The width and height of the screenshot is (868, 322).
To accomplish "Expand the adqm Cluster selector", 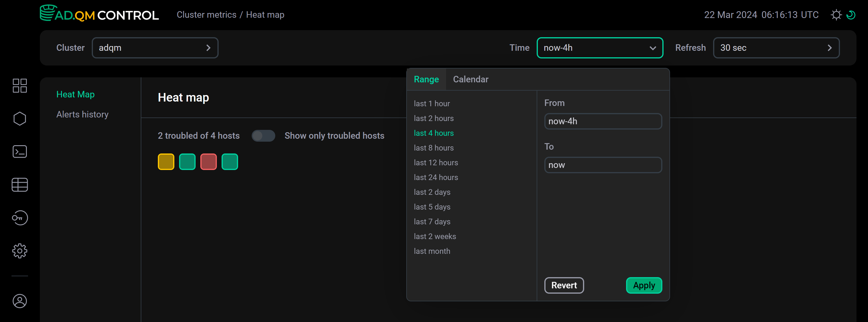I will (155, 48).
